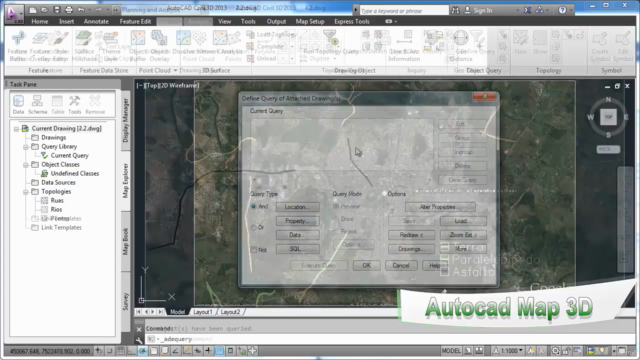Collapse the Object Classes node
640x360 pixels.
pos(25,164)
